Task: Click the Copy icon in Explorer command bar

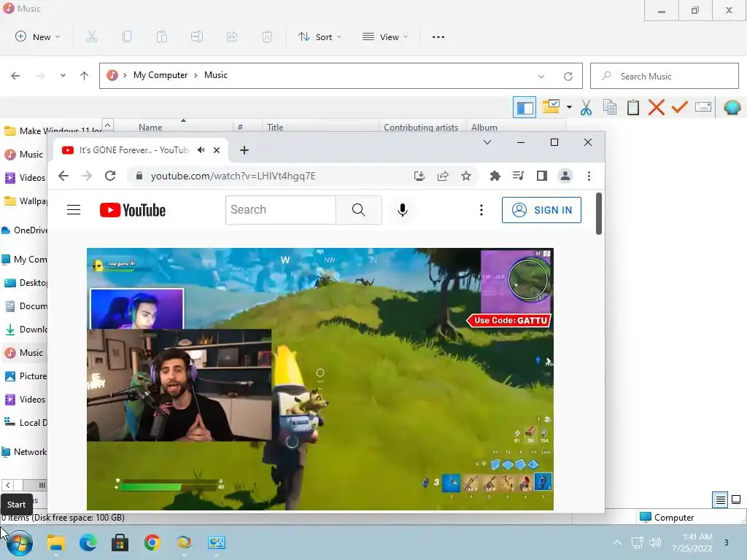Action: (127, 36)
